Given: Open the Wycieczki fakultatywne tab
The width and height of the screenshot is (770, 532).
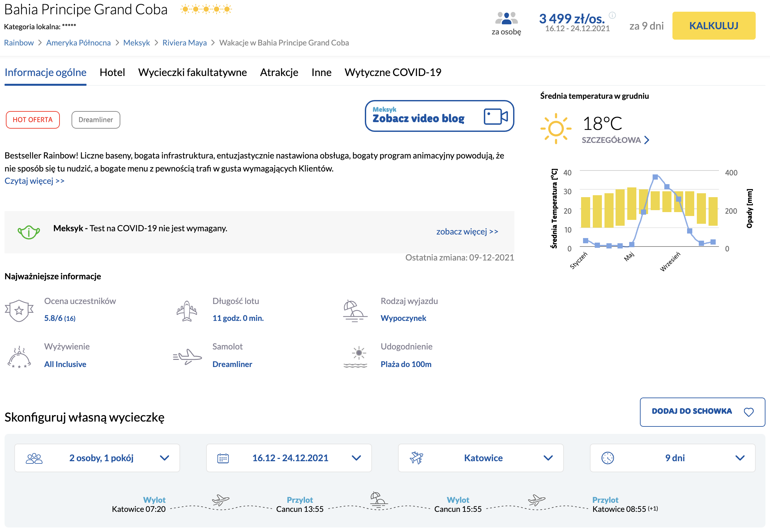Looking at the screenshot, I should [x=192, y=72].
